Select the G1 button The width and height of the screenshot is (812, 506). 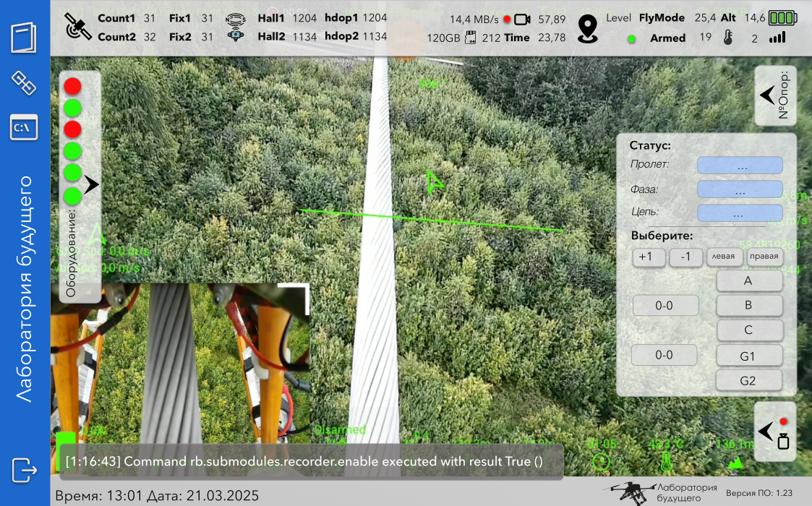pos(749,356)
